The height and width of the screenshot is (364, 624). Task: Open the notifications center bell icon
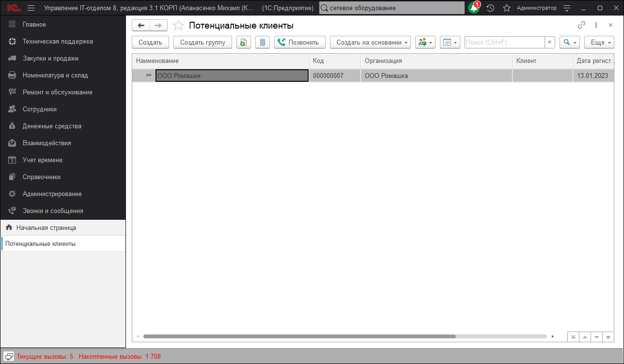[x=474, y=8]
